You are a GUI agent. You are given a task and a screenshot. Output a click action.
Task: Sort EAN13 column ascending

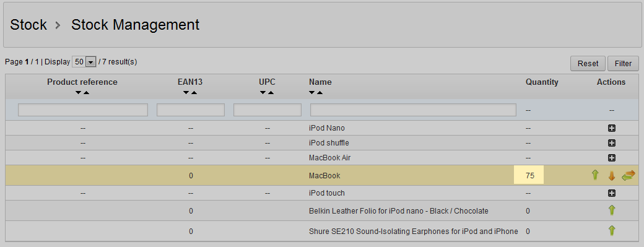194,93
